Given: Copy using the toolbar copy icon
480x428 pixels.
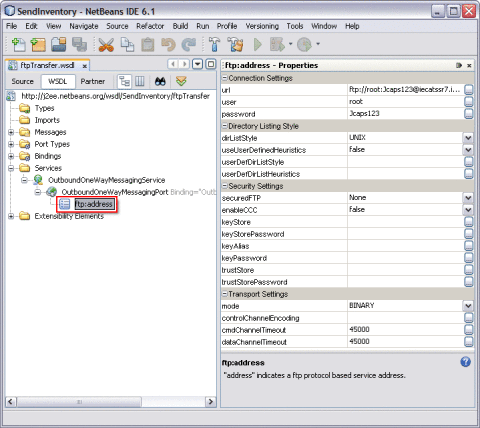Looking at the screenshot, I should 127,44.
